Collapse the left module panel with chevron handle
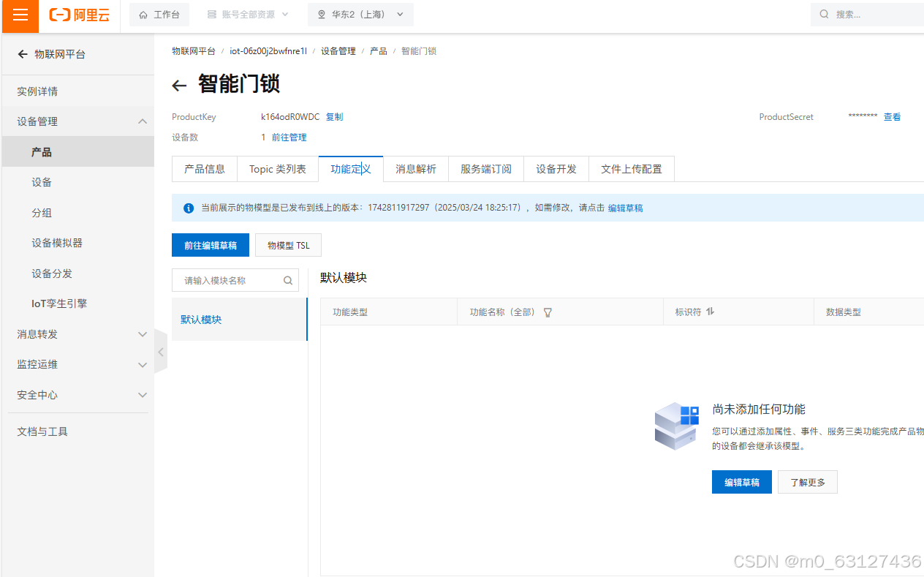This screenshot has width=924, height=577. coord(161,351)
